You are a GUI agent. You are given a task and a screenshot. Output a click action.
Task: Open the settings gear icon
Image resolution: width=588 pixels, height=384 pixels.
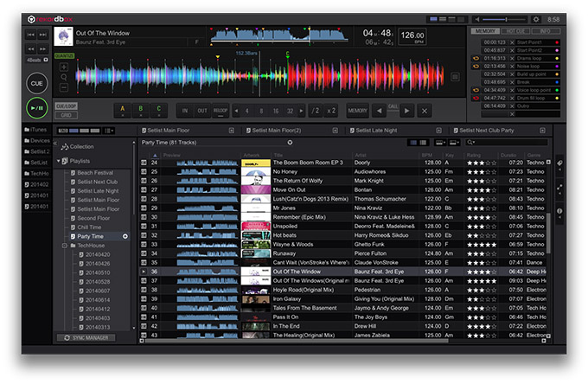536,18
